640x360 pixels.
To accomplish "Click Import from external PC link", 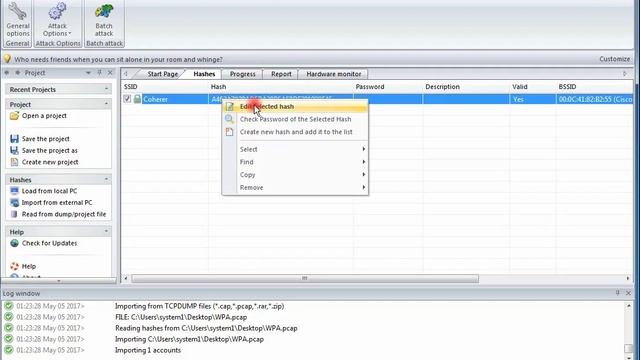I will [x=57, y=202].
